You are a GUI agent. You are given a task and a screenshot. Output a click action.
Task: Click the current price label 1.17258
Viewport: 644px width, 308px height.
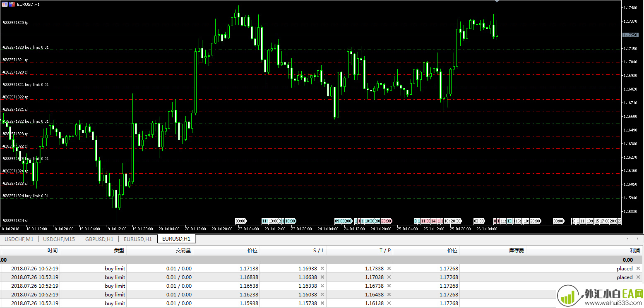pos(630,35)
